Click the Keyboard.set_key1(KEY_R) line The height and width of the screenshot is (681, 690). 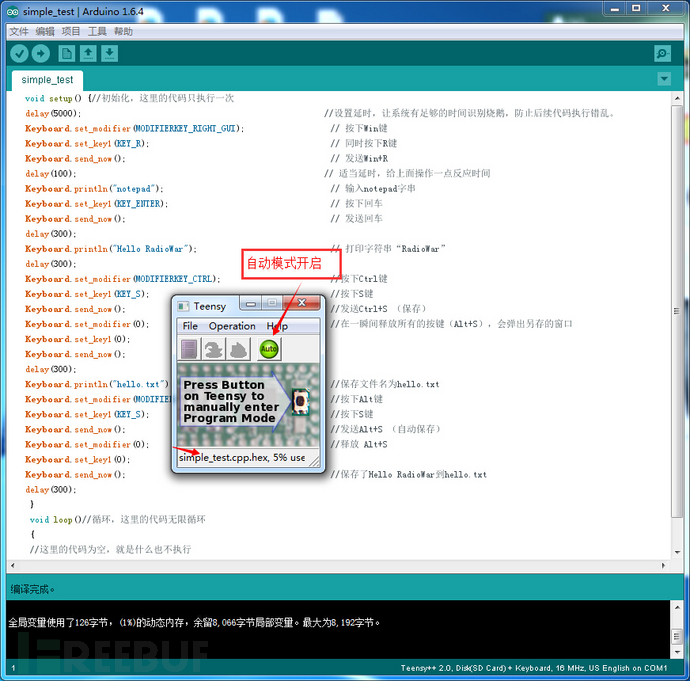click(87, 143)
